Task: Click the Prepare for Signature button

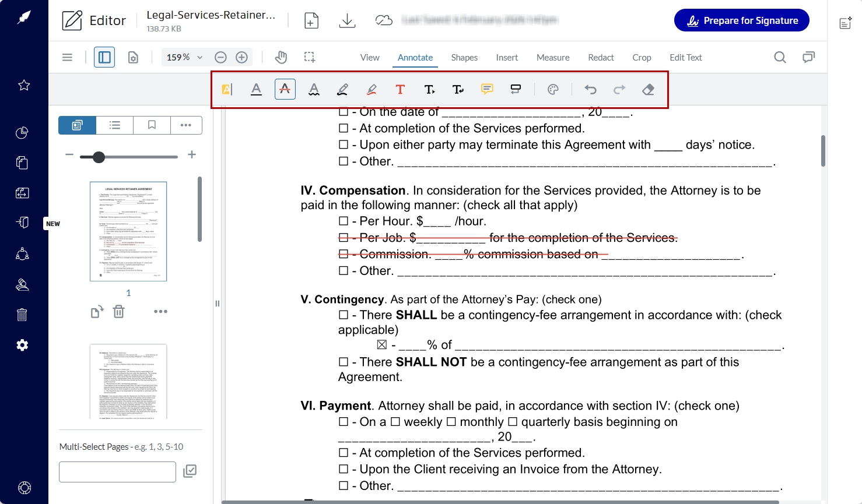Action: pos(741,20)
